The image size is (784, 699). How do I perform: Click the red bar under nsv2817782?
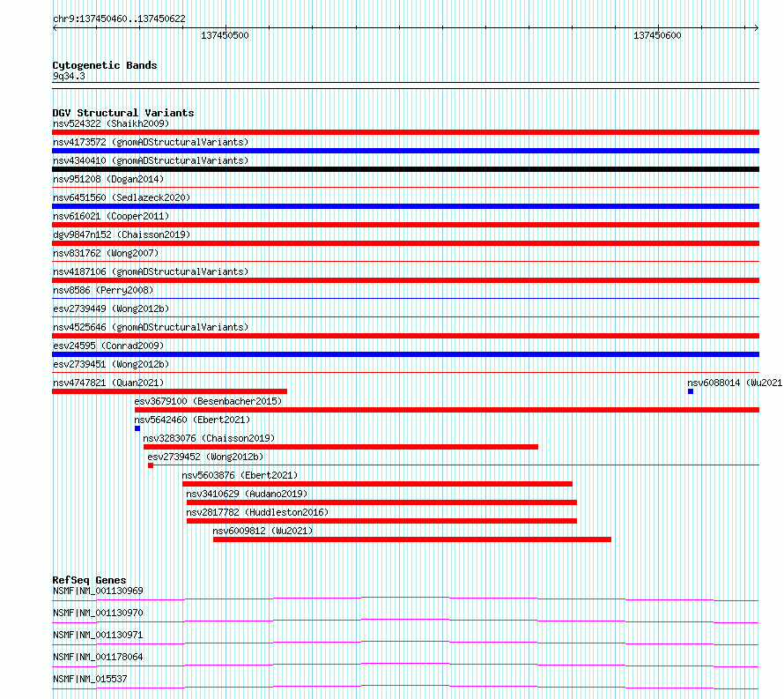tap(381, 521)
